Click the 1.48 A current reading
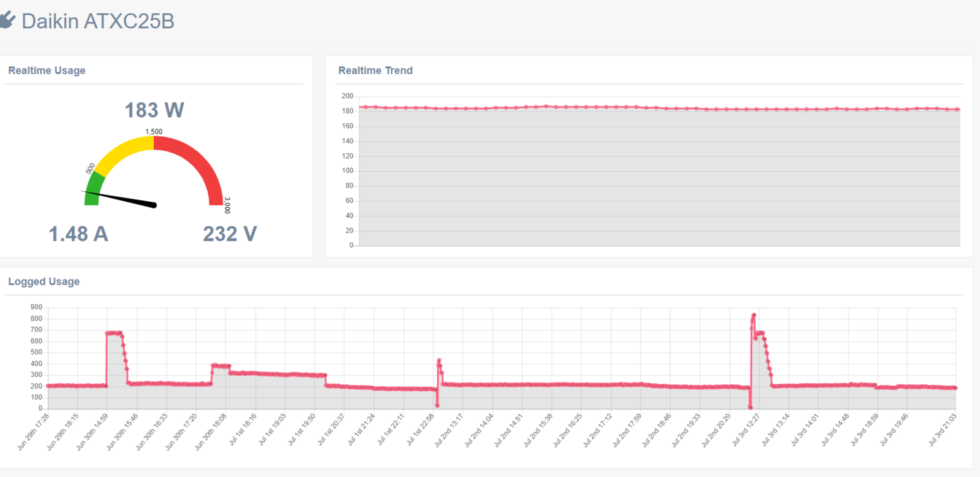980x477 pixels. 78,234
